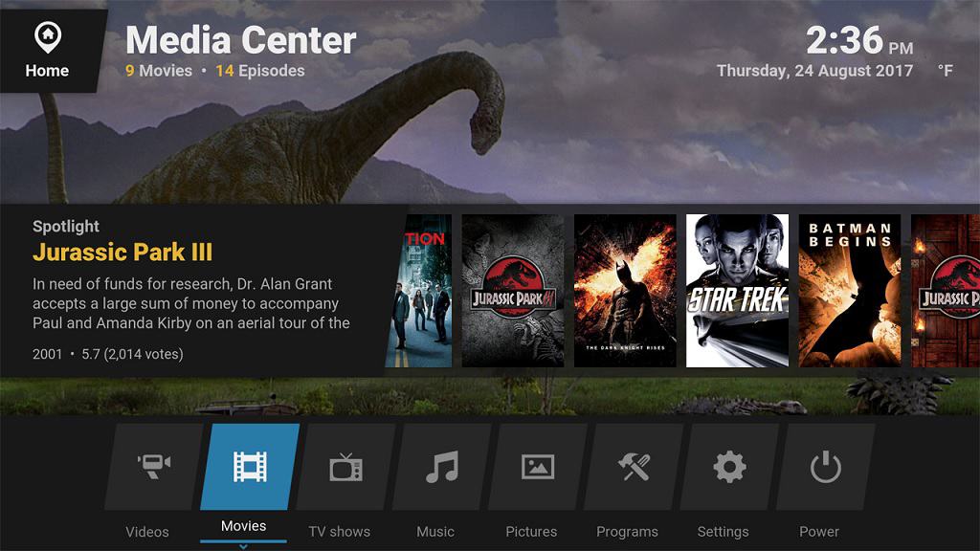Image resolution: width=980 pixels, height=551 pixels.
Task: Click the Jurassic Park III spotlight title
Action: click(x=122, y=253)
